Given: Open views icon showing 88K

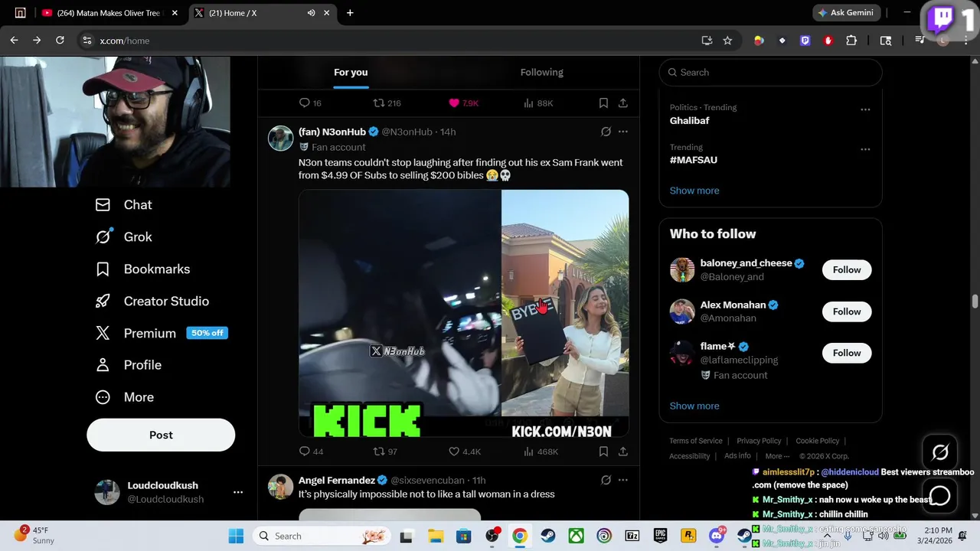Looking at the screenshot, I should click(x=538, y=103).
